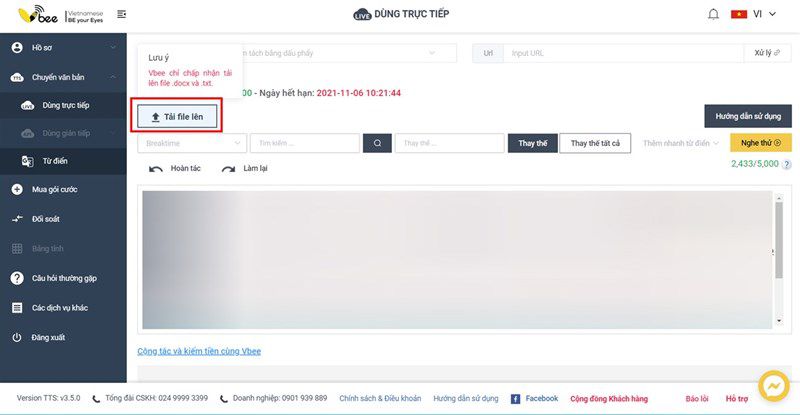Click the Làm lại redo arrow
This screenshot has width=800, height=415.
[x=228, y=169]
